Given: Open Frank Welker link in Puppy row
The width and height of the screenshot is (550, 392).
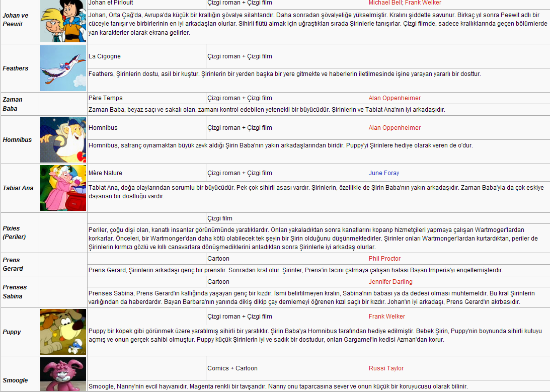Looking at the screenshot, I should (387, 317).
